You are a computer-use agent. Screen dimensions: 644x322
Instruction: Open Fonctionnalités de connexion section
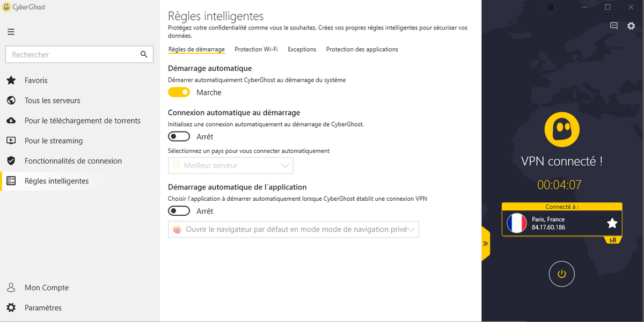pyautogui.click(x=73, y=161)
